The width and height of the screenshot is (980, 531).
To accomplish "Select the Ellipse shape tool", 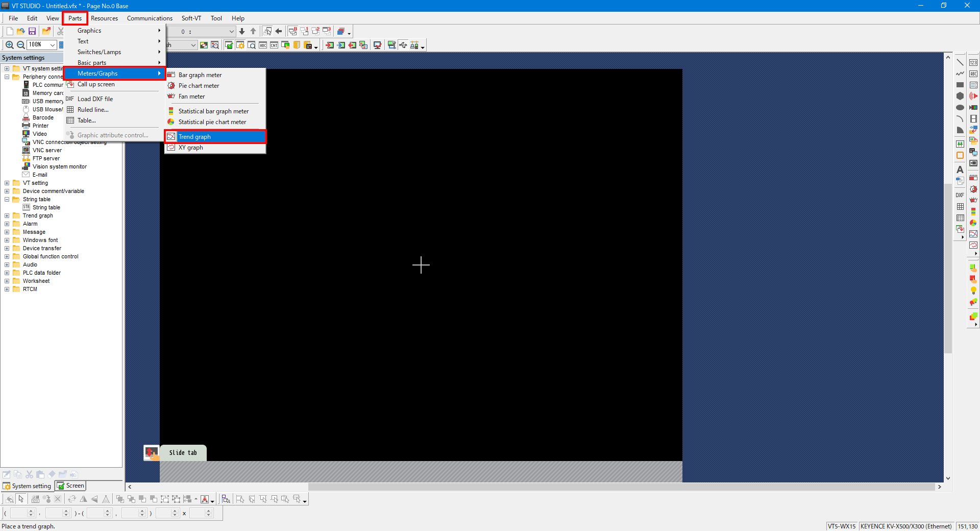I will (x=960, y=107).
